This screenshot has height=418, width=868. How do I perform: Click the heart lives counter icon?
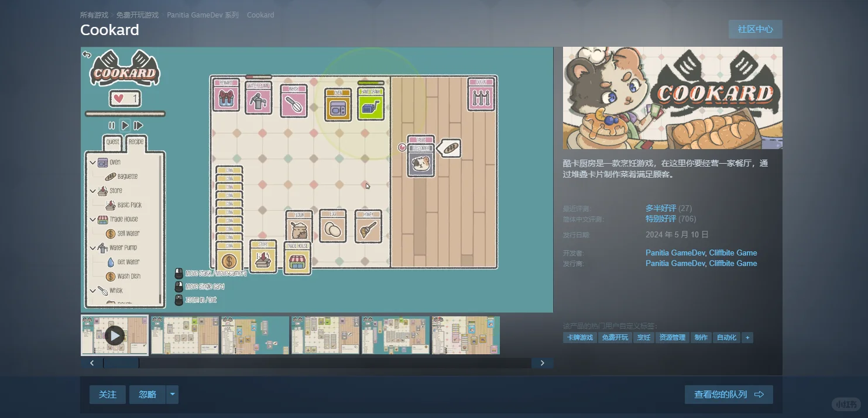pos(119,99)
